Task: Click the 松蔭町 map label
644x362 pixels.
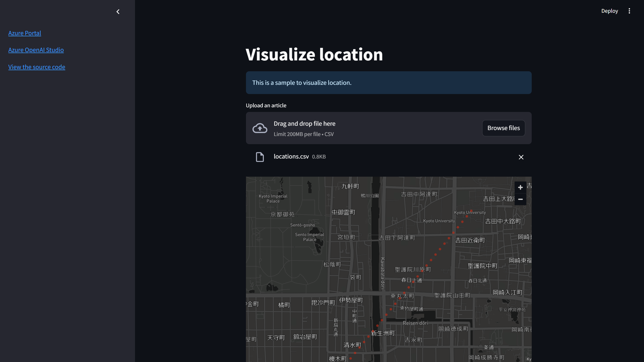Action: (x=332, y=264)
